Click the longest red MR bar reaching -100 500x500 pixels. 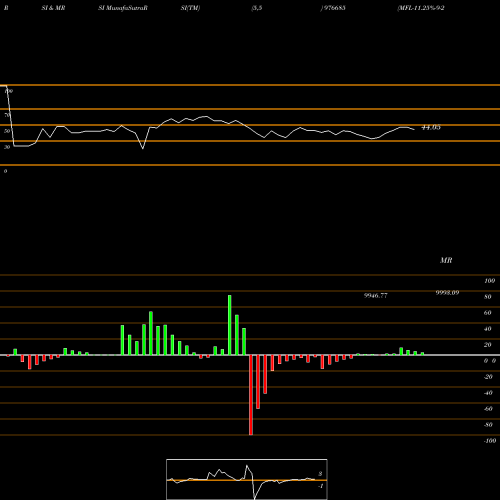[x=251, y=395]
